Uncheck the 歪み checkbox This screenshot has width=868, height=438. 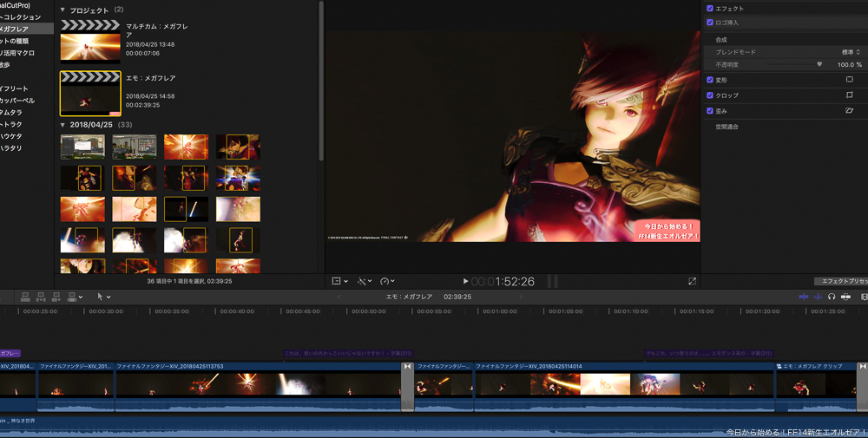coord(710,111)
